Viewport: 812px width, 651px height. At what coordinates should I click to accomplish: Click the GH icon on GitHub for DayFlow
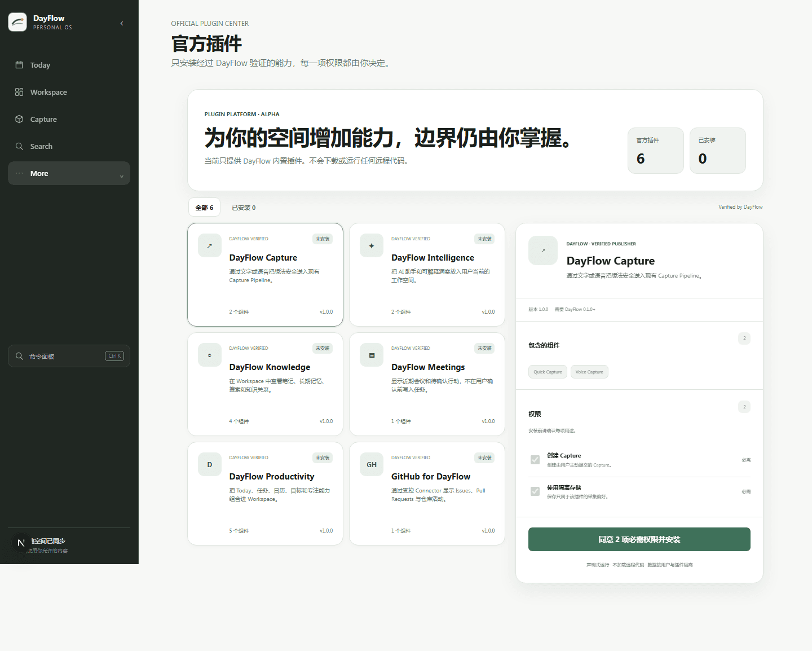pos(372,465)
